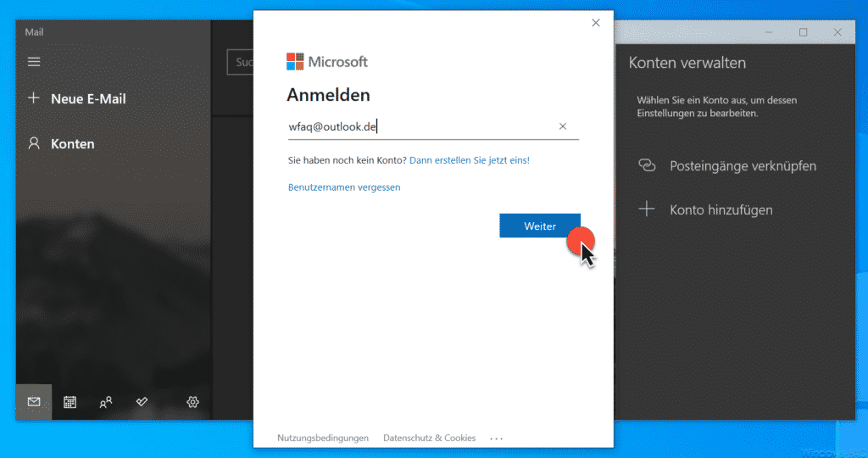
Task: Click the Mail search box
Action: (240, 62)
